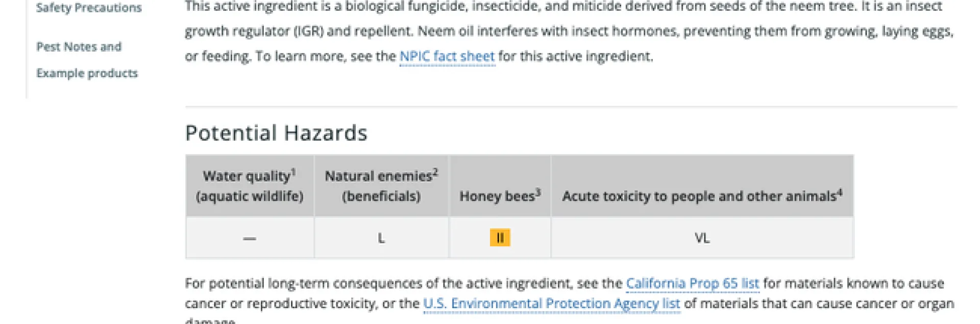Click the Acute toxicity to people header text
This screenshot has height=324, width=980.
pyautogui.click(x=699, y=196)
